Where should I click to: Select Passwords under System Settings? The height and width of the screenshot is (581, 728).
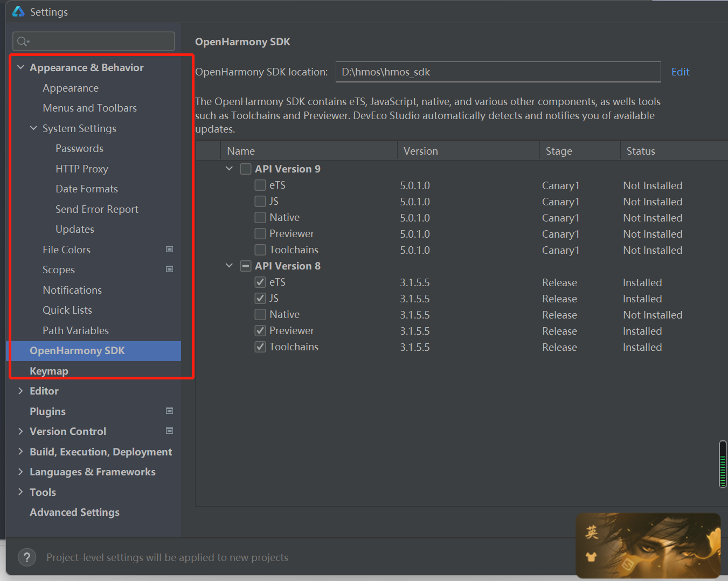[x=79, y=148]
